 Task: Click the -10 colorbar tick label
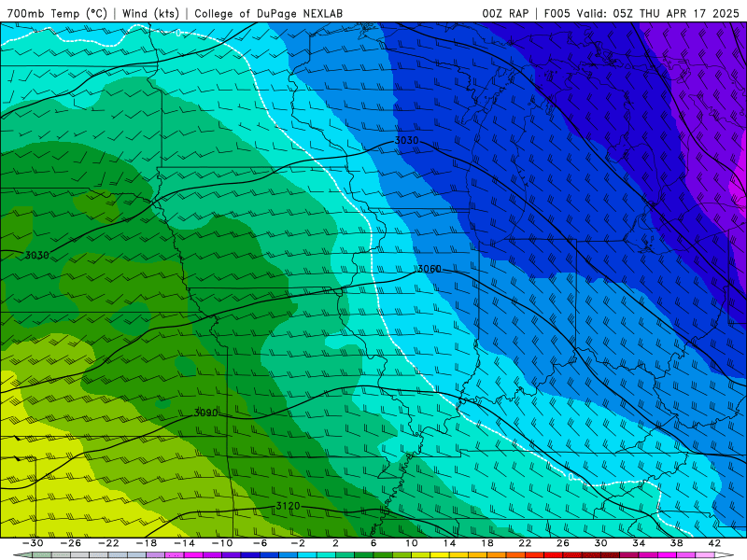click(x=222, y=543)
